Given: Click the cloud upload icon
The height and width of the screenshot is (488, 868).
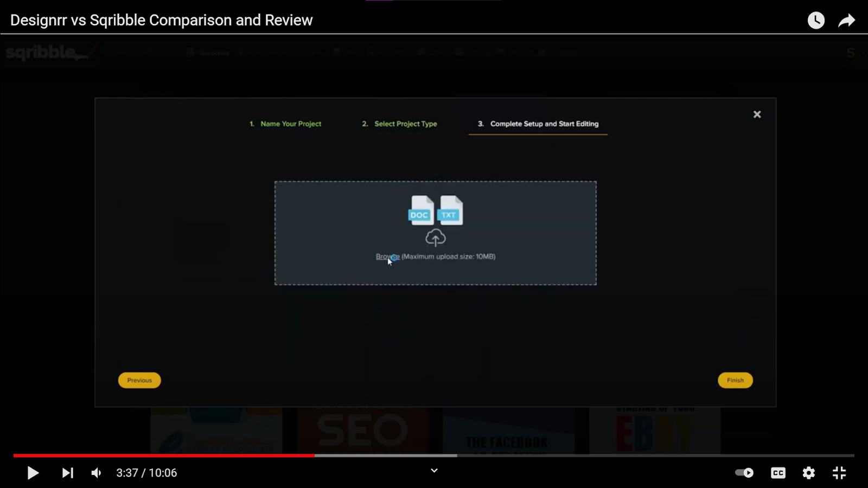Looking at the screenshot, I should click(x=435, y=237).
